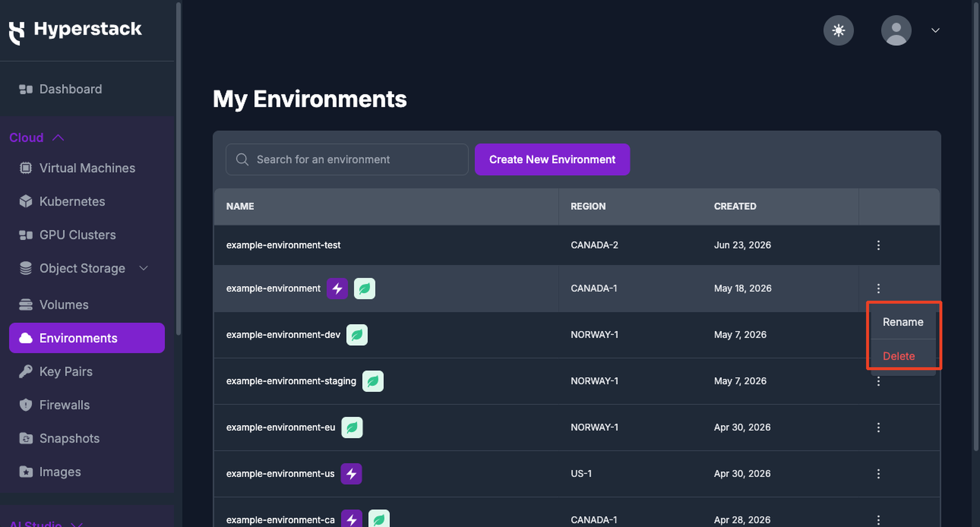The image size is (980, 527).
Task: Select the example-environment-dev name
Action: [283, 335]
